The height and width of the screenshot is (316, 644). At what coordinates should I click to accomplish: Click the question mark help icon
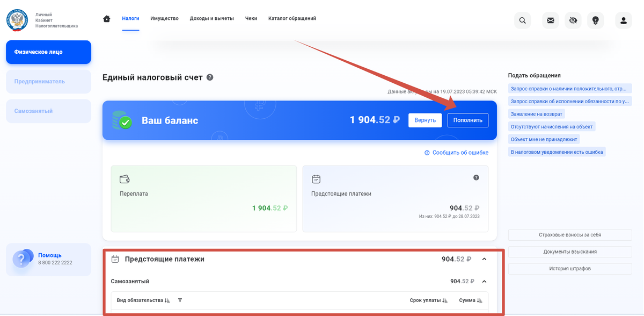[22, 260]
